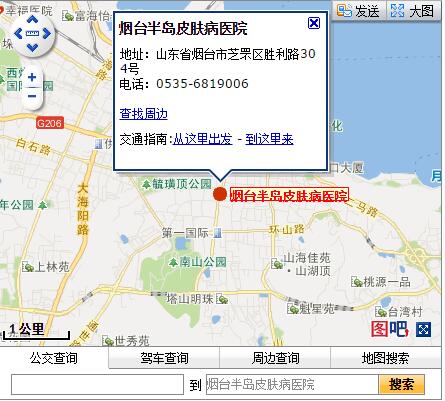The image size is (445, 401).
Task: Open the 查找周边 nearby search link
Action: (143, 114)
